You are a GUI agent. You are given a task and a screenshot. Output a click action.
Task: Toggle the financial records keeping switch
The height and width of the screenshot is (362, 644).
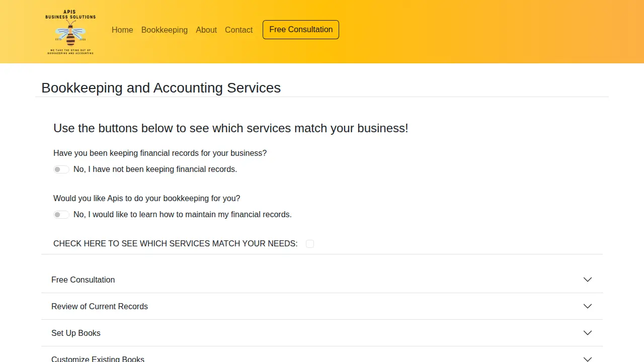(x=61, y=169)
